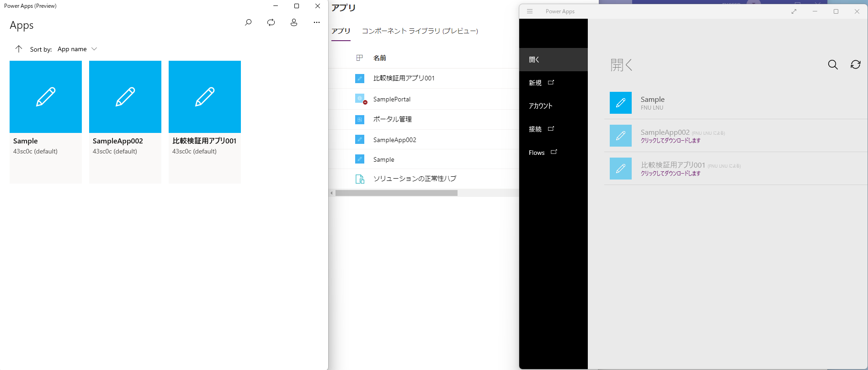868x370 pixels.
Task: Select 開く in the black sidebar
Action: coord(554,59)
